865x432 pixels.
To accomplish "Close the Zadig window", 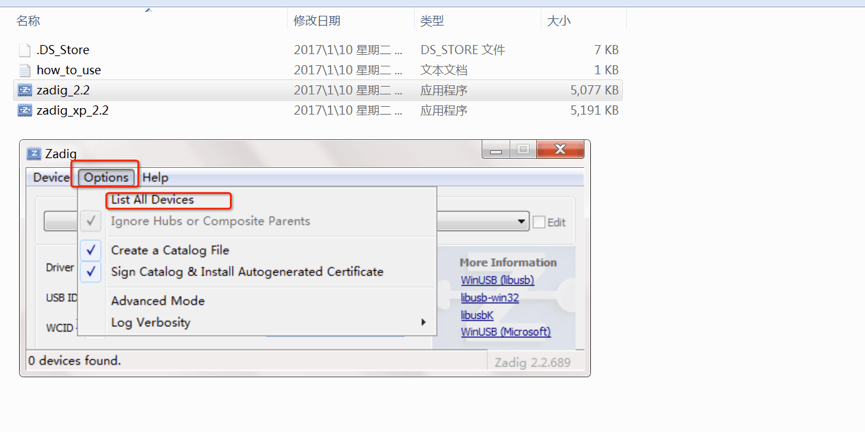I will click(559, 149).
